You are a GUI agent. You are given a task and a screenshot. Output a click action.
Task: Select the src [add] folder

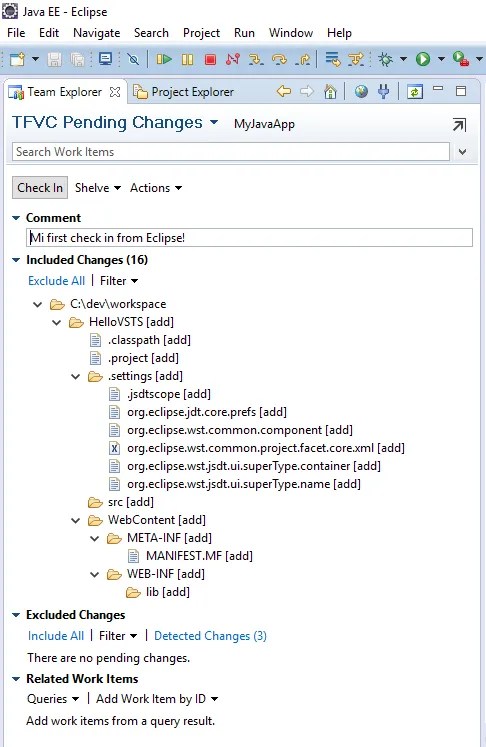[x=121, y=502]
